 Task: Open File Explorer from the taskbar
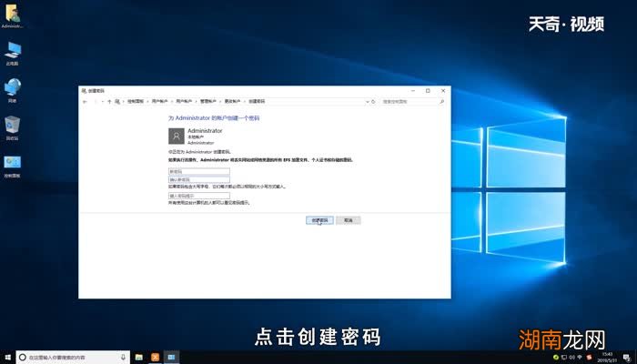139,357
